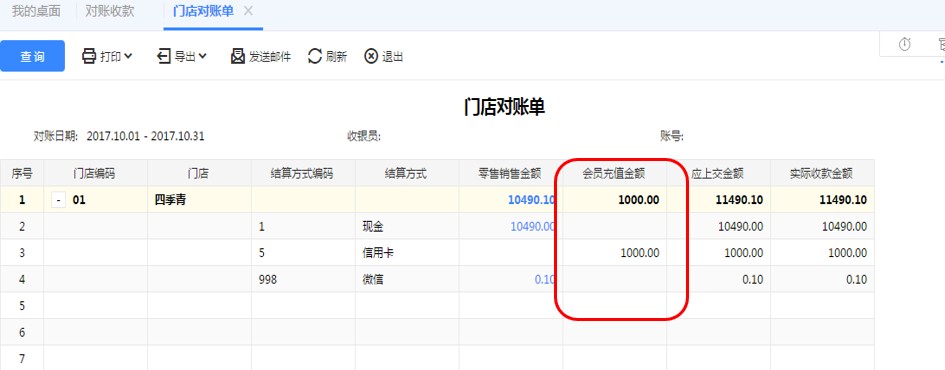Click the 实际收款金额 column header
This screenshot has height=370, width=945.
coord(822,174)
